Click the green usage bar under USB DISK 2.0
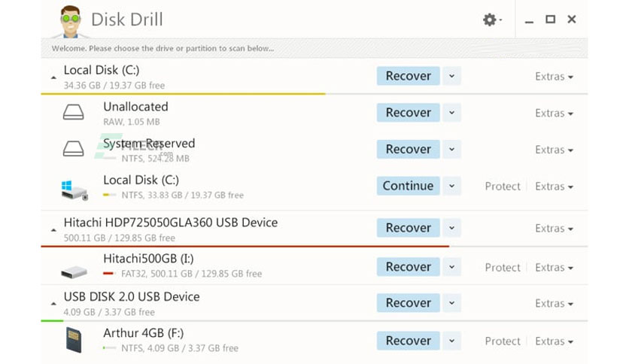Viewport: 629px width, 364px height. 52,320
